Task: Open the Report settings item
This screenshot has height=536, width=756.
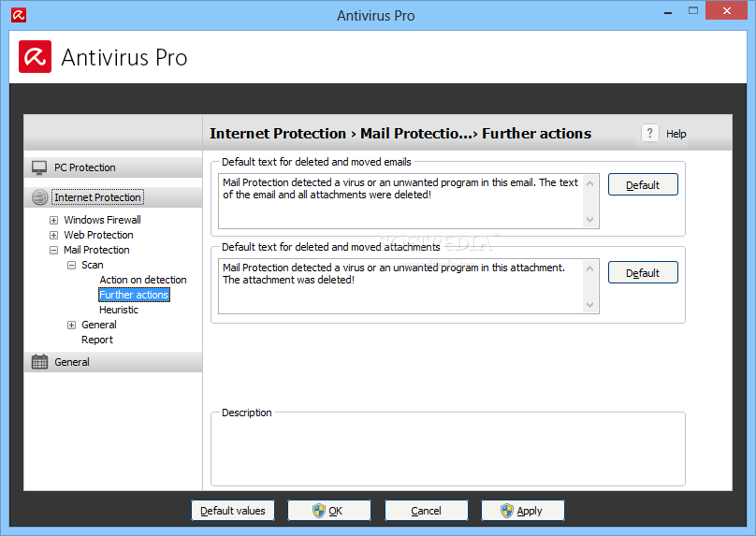Action: (x=97, y=340)
